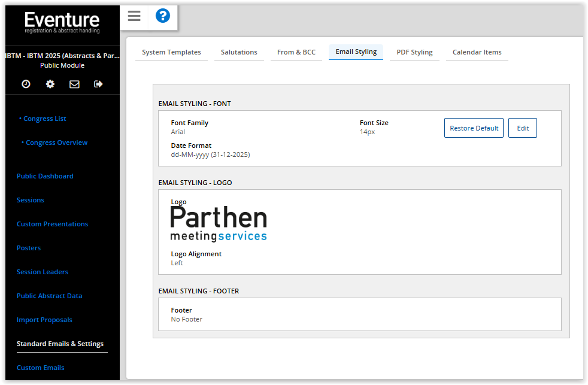Click the Parthen meeting services logo image

[218, 223]
